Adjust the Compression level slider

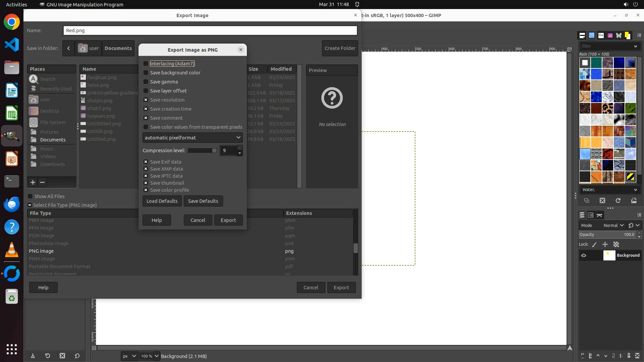coord(202,150)
